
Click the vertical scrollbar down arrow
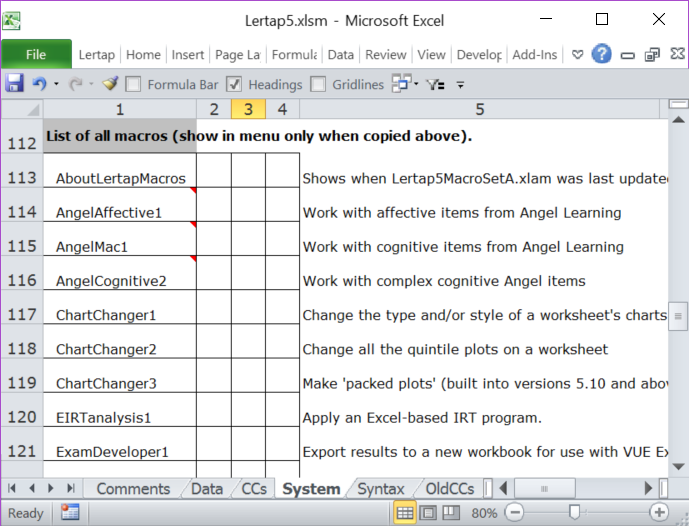point(678,466)
